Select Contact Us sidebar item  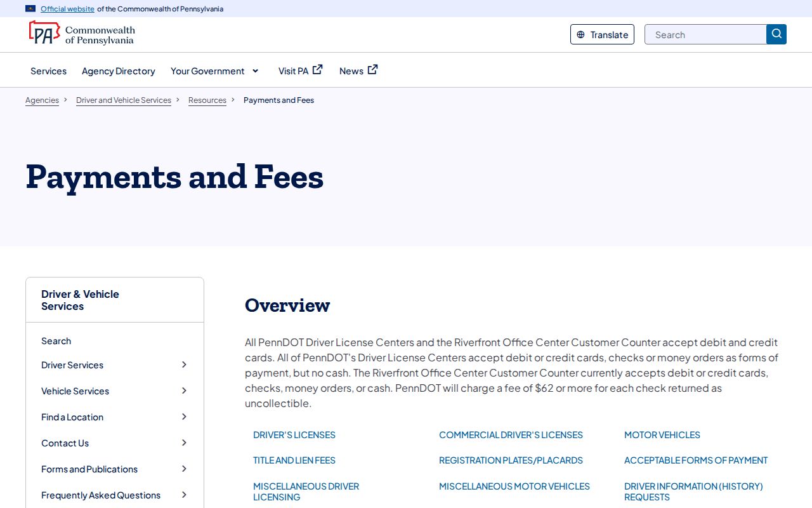(65, 443)
